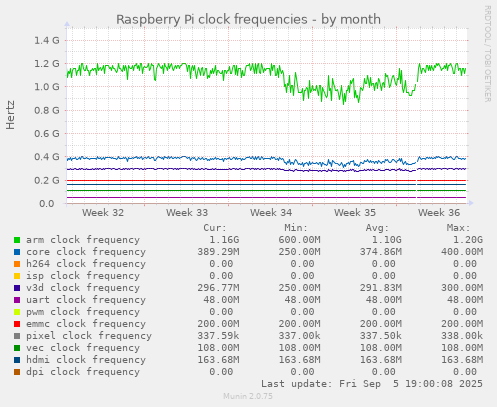
Task: Click the 'Avg:' column header
Action: tap(377, 228)
